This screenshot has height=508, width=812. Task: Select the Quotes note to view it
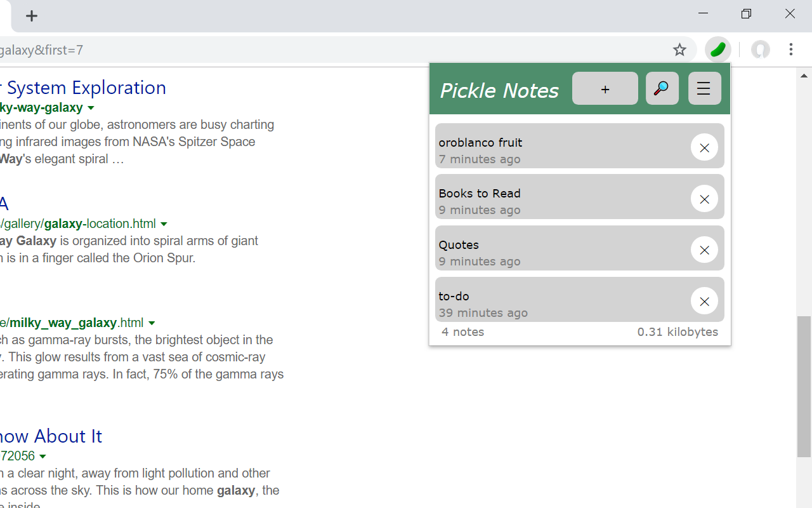tap(539, 248)
